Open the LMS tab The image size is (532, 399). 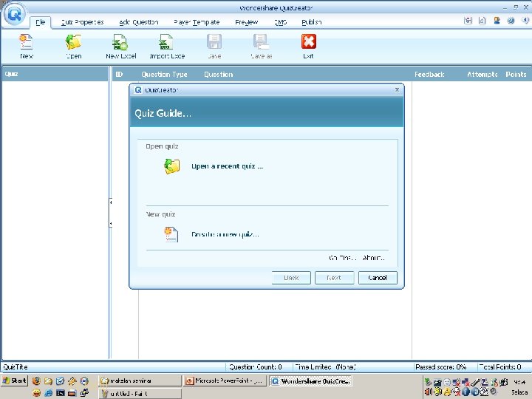280,22
